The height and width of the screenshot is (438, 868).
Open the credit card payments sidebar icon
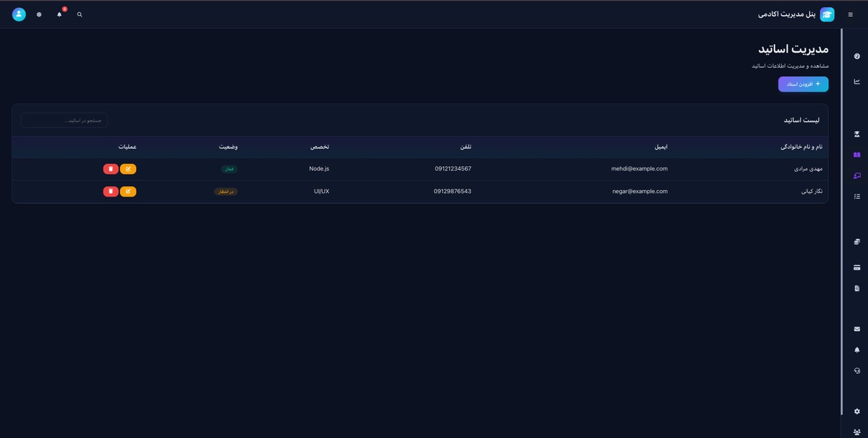pyautogui.click(x=857, y=267)
